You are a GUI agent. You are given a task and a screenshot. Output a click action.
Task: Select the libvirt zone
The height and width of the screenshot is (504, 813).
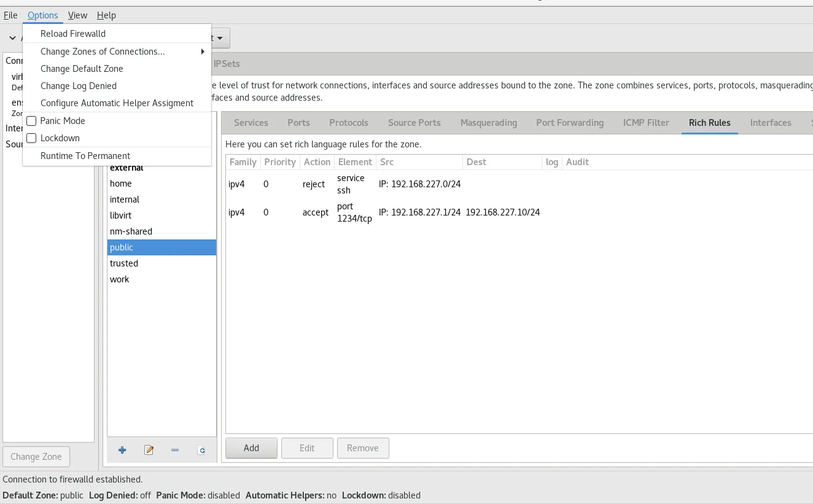[x=161, y=215]
